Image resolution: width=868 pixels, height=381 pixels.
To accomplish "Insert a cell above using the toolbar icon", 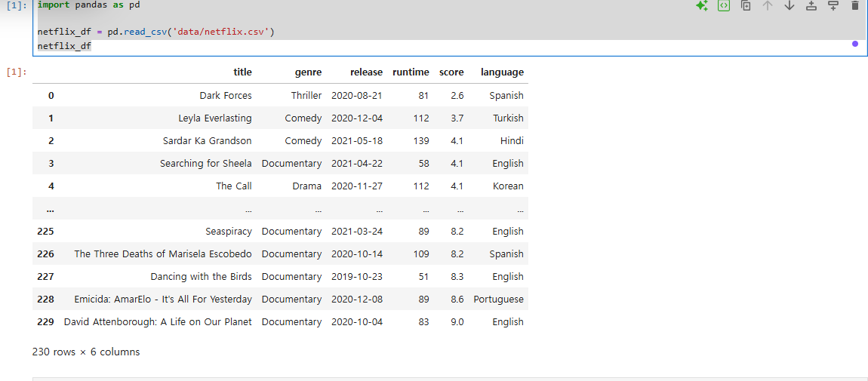I will click(x=811, y=5).
